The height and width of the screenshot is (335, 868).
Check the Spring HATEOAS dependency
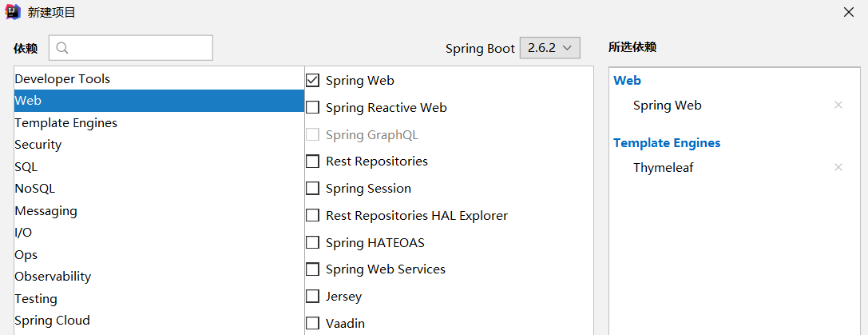(x=313, y=242)
